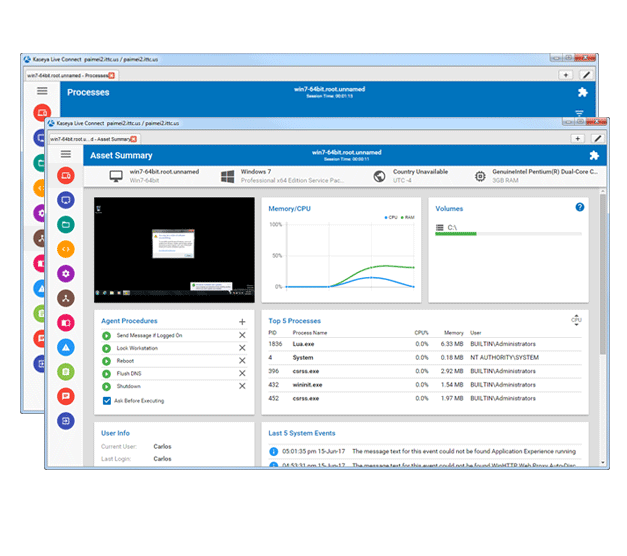This screenshot has height=556, width=627.
Task: Toggle Ask Before Executing checkbox
Action: click(x=107, y=401)
